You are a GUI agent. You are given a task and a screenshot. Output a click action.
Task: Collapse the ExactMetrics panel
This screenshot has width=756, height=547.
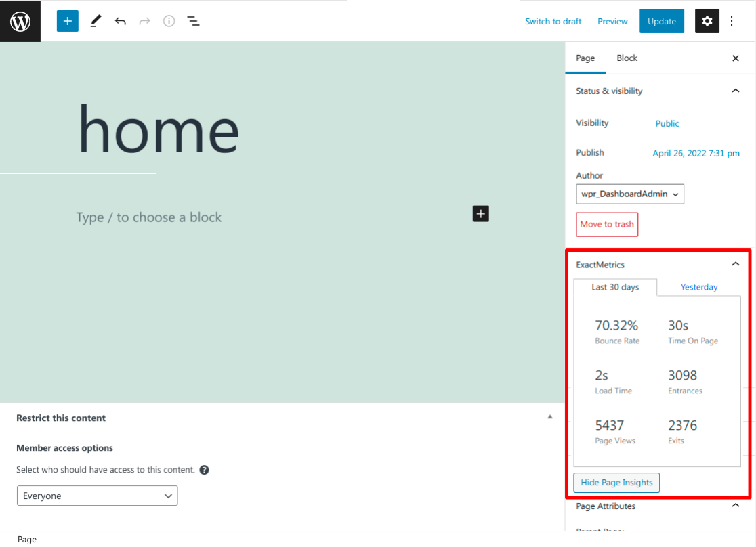tap(735, 263)
